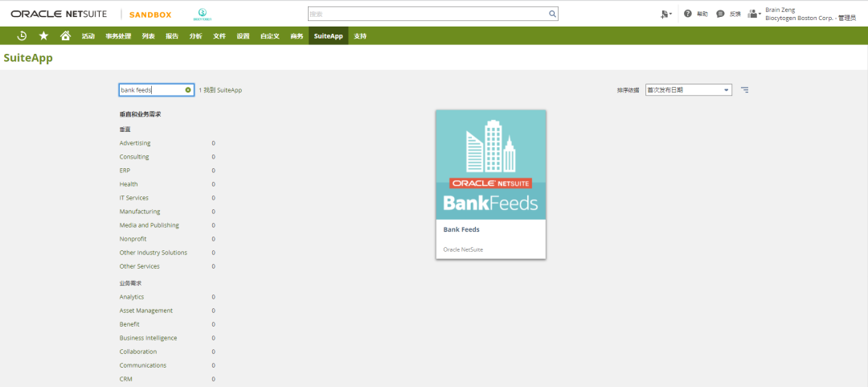Open the 事务处理 menu

coord(118,36)
